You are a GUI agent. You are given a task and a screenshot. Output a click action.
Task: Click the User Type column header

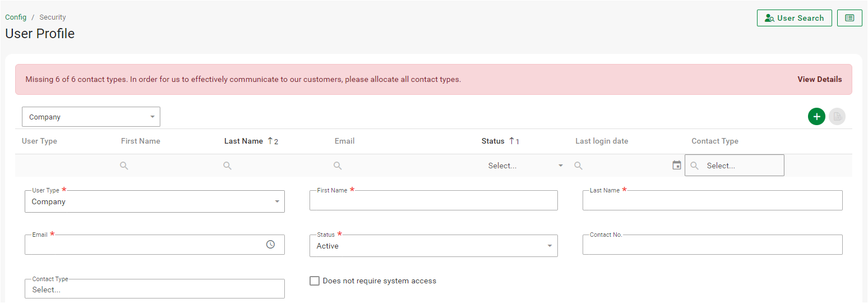tap(39, 141)
